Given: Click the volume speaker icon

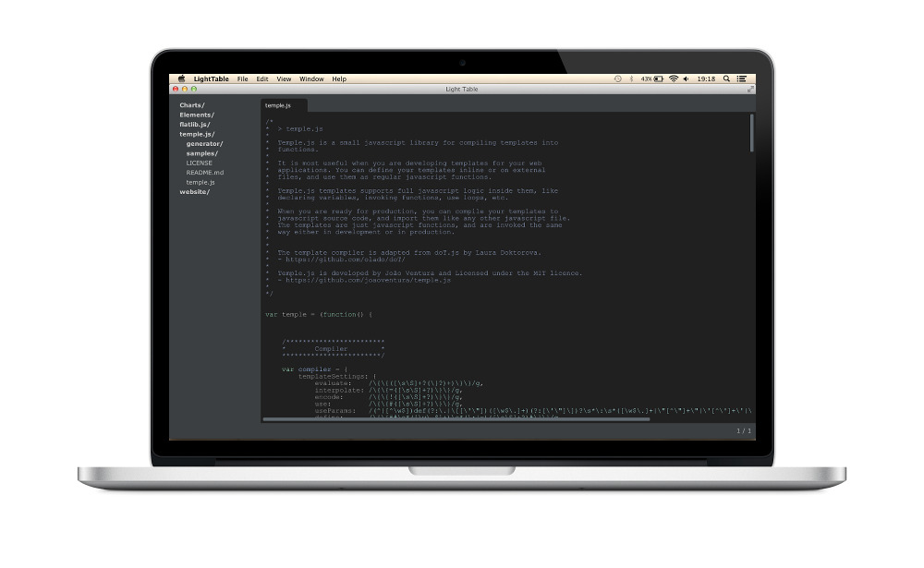Looking at the screenshot, I should 686,79.
